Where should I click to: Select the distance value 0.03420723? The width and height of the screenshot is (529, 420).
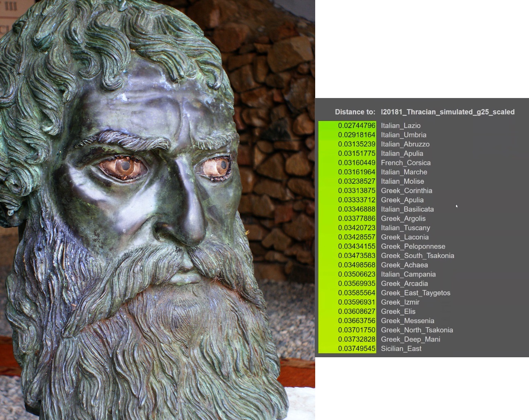point(357,228)
